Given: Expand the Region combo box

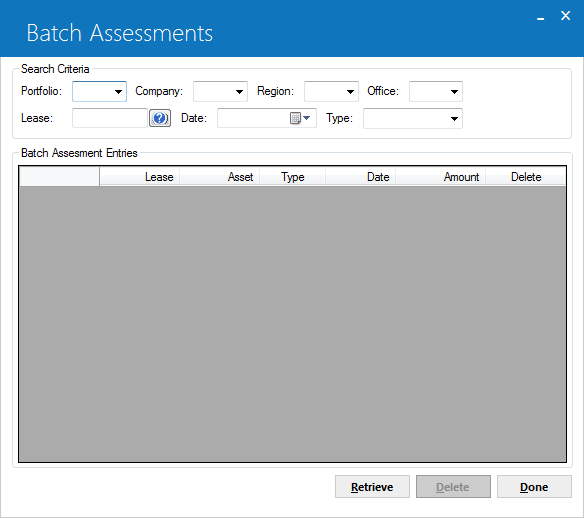Looking at the screenshot, I should (x=350, y=92).
